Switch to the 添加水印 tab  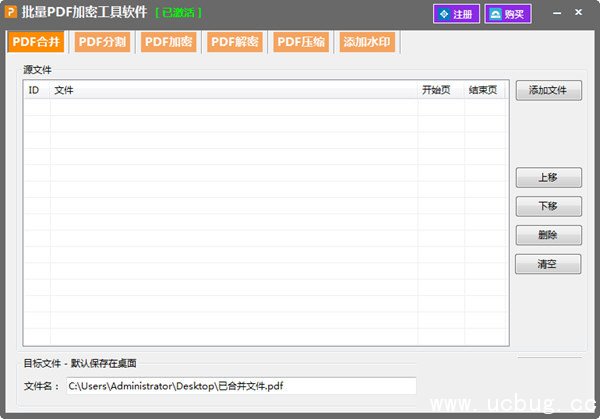(x=366, y=42)
